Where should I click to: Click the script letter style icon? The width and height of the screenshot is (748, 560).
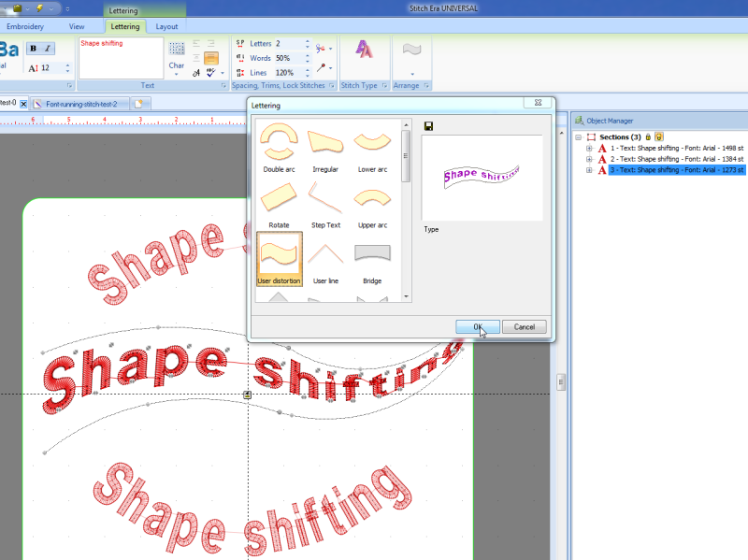pyautogui.click(x=196, y=73)
